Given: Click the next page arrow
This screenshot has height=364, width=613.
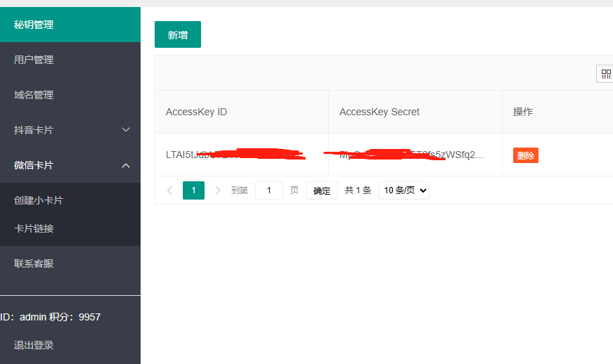Looking at the screenshot, I should point(217,190).
